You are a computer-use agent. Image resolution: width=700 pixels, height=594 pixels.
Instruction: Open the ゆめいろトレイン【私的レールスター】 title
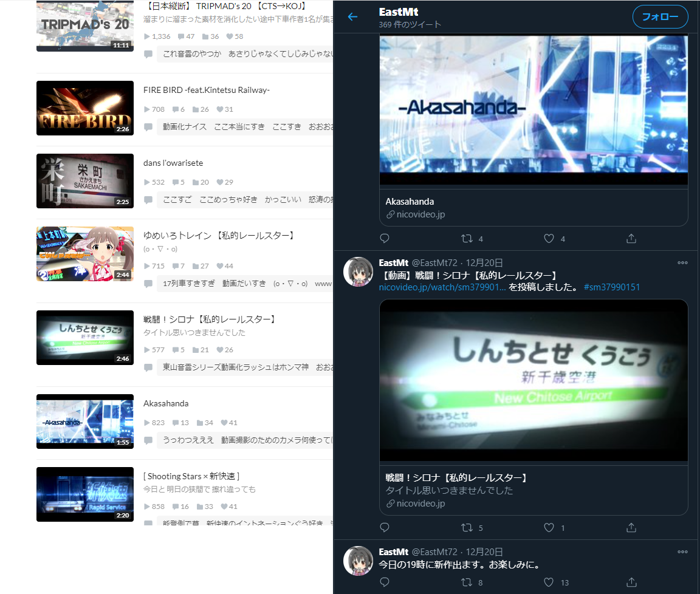[x=219, y=235]
